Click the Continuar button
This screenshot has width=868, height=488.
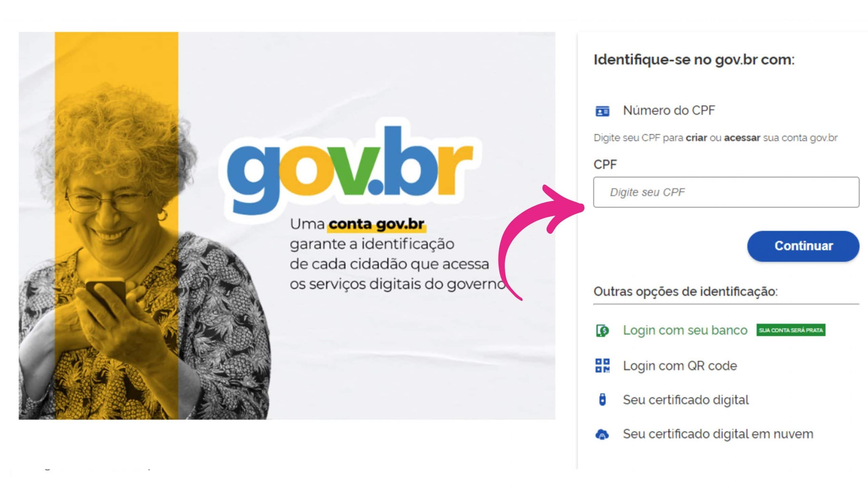[803, 246]
